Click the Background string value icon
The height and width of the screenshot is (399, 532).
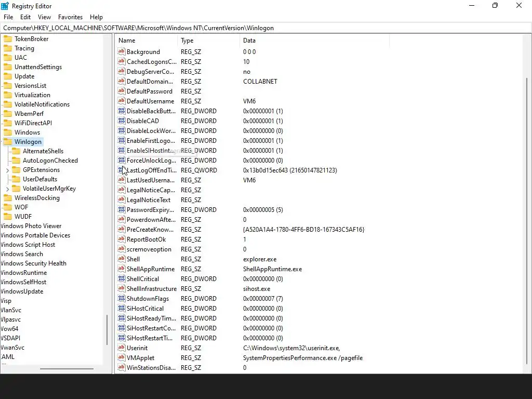point(122,51)
